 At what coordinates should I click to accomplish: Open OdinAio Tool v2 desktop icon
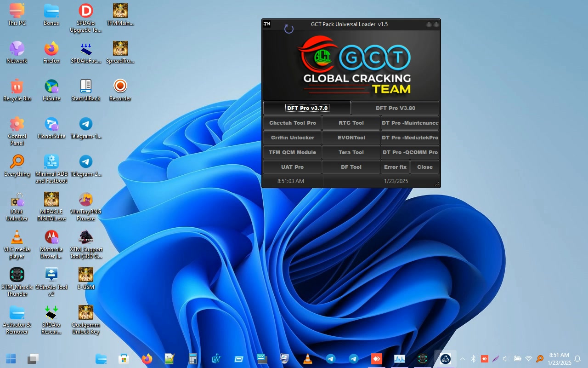pos(51,282)
